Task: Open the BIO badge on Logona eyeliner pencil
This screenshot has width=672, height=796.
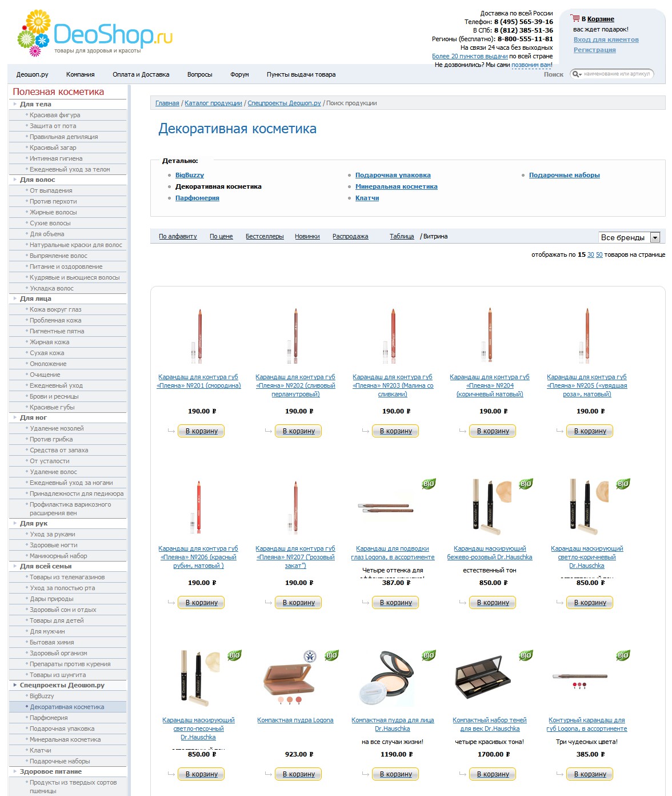Action: click(x=429, y=484)
